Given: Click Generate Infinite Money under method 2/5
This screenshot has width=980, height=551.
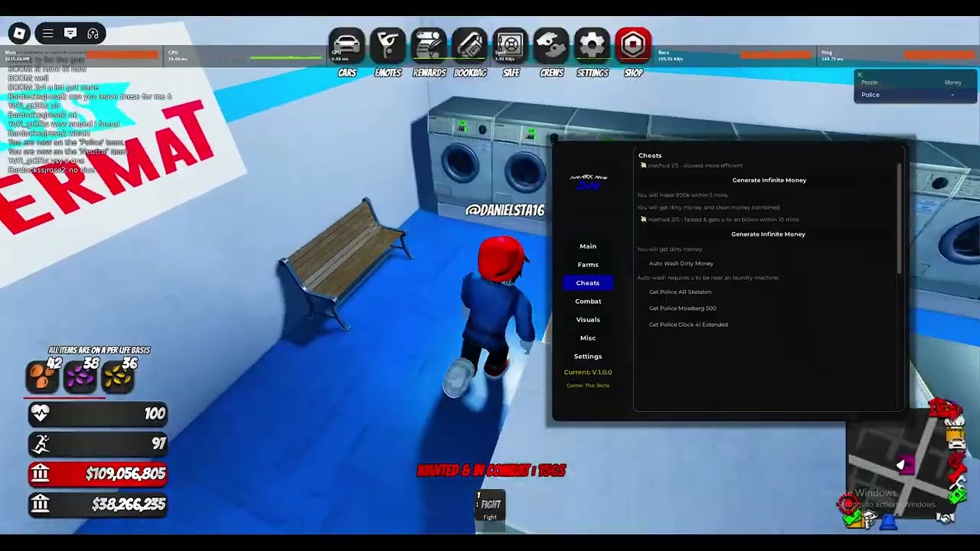Looking at the screenshot, I should tap(769, 234).
